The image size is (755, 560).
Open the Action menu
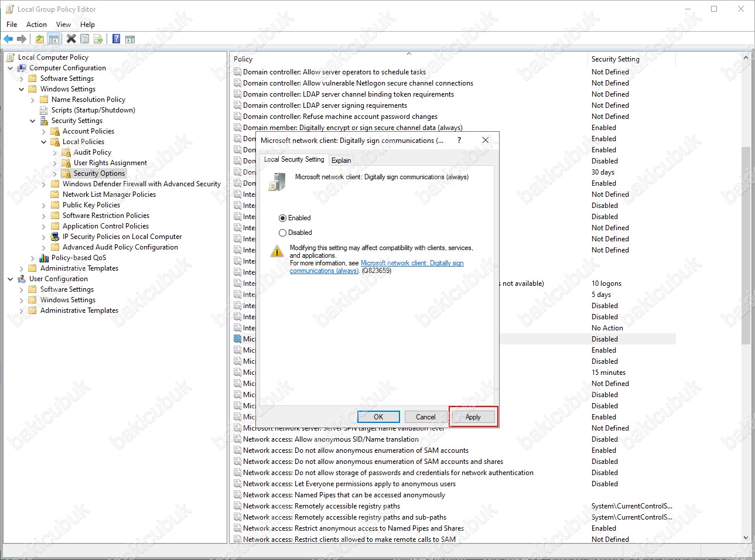tap(36, 25)
